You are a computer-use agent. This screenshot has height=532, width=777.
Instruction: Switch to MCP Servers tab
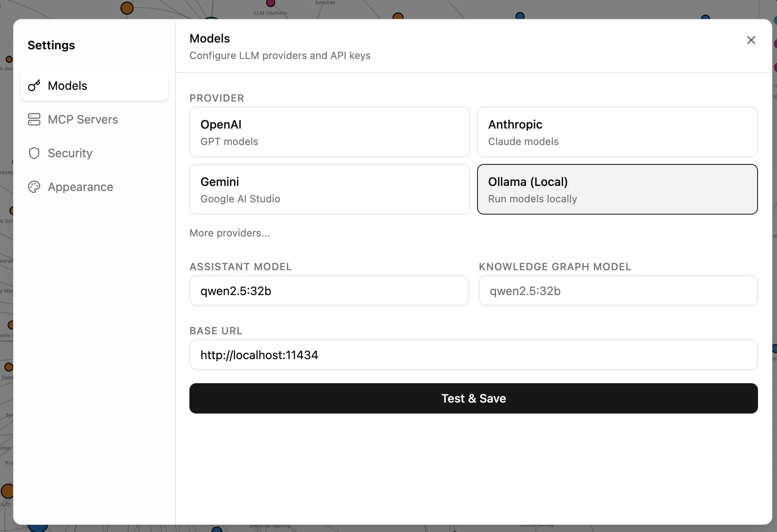83,119
